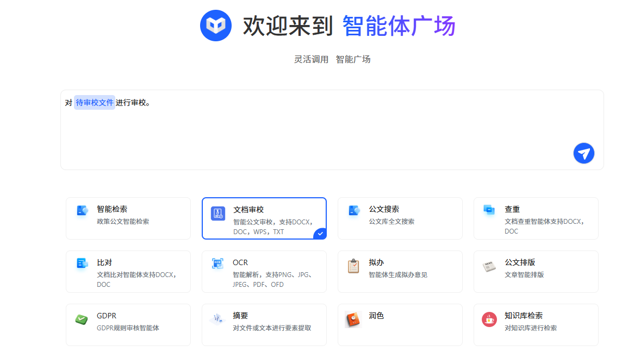This screenshot has height=364, width=628.
Task: Click the 摘要 summary icon
Action: [217, 319]
